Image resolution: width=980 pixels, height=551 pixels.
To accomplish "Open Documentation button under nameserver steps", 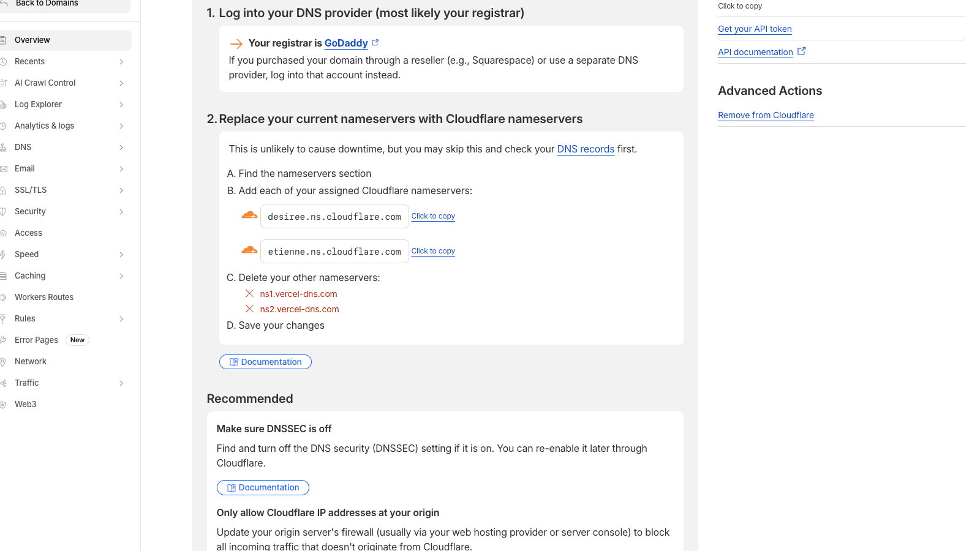I will coord(265,362).
